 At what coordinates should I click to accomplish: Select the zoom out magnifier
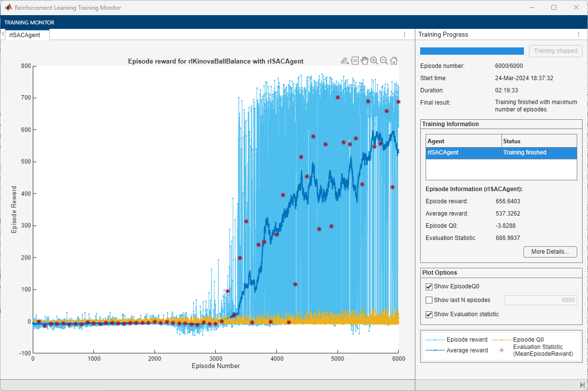tap(384, 61)
